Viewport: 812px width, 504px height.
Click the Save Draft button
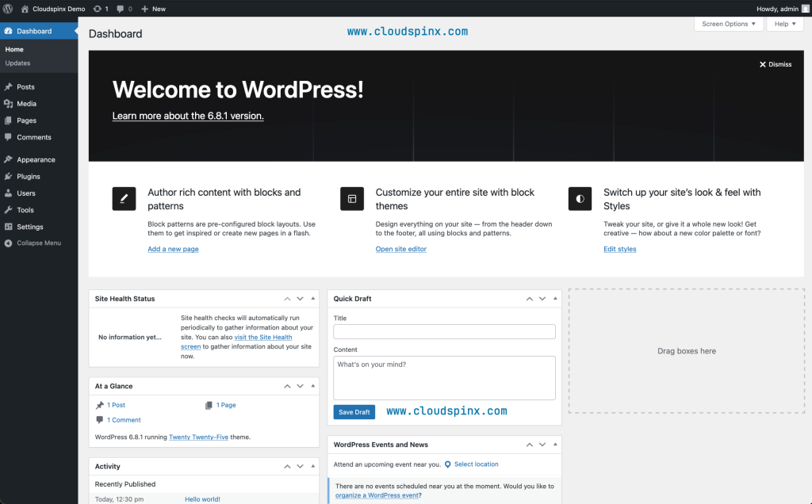[x=354, y=412]
